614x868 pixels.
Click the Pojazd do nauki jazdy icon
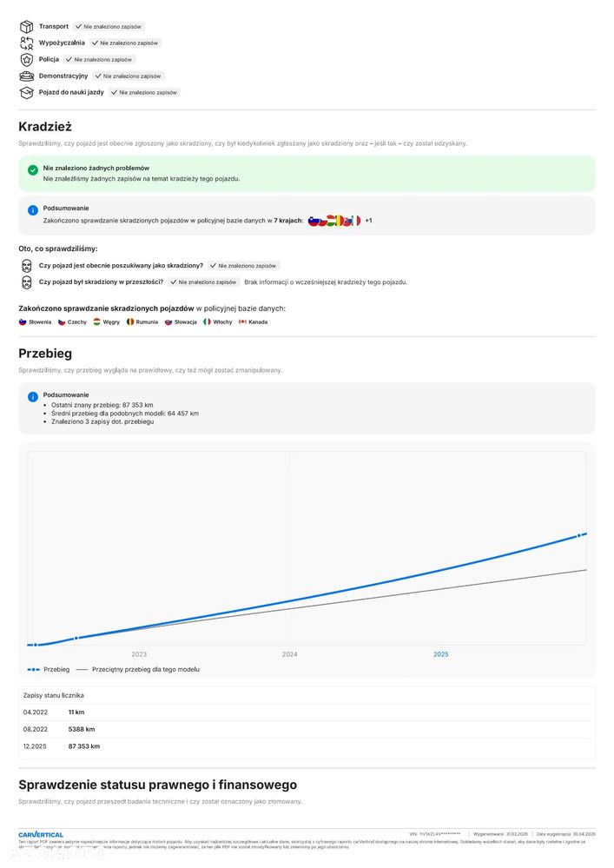click(27, 93)
